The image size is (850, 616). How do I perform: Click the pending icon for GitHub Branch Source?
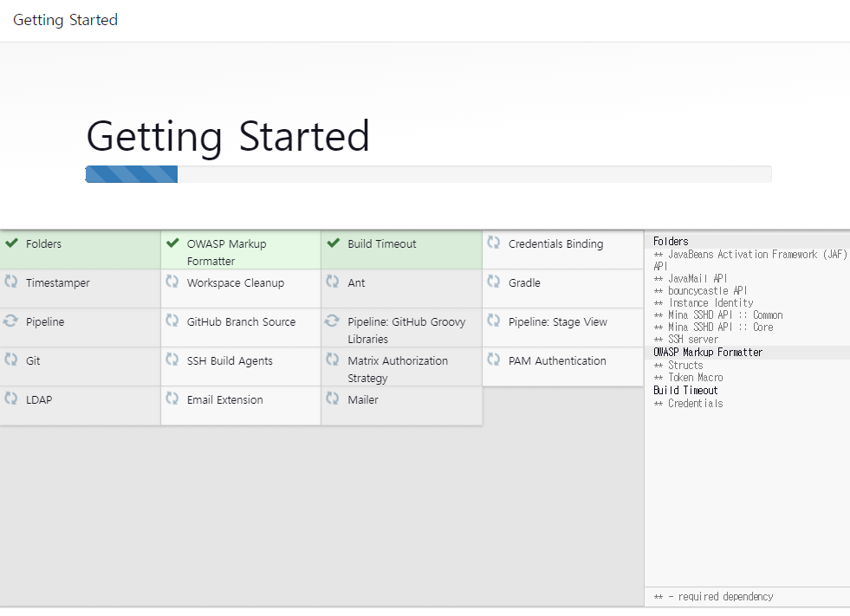172,321
